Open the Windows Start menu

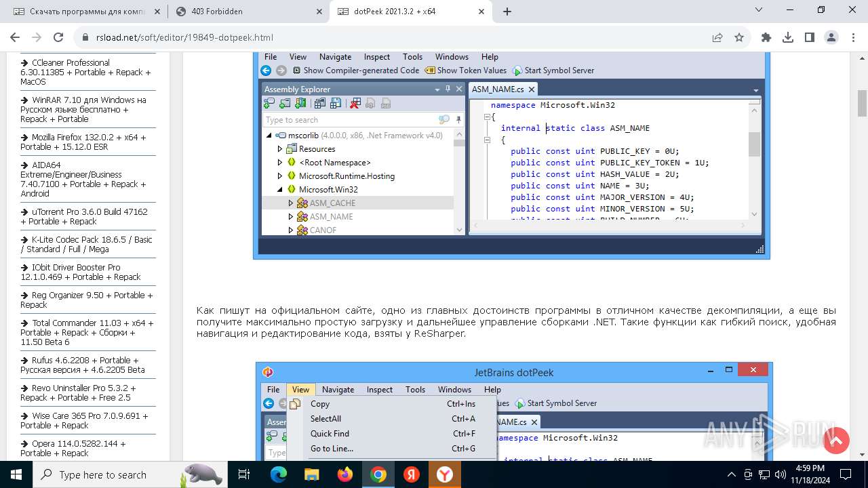16,474
